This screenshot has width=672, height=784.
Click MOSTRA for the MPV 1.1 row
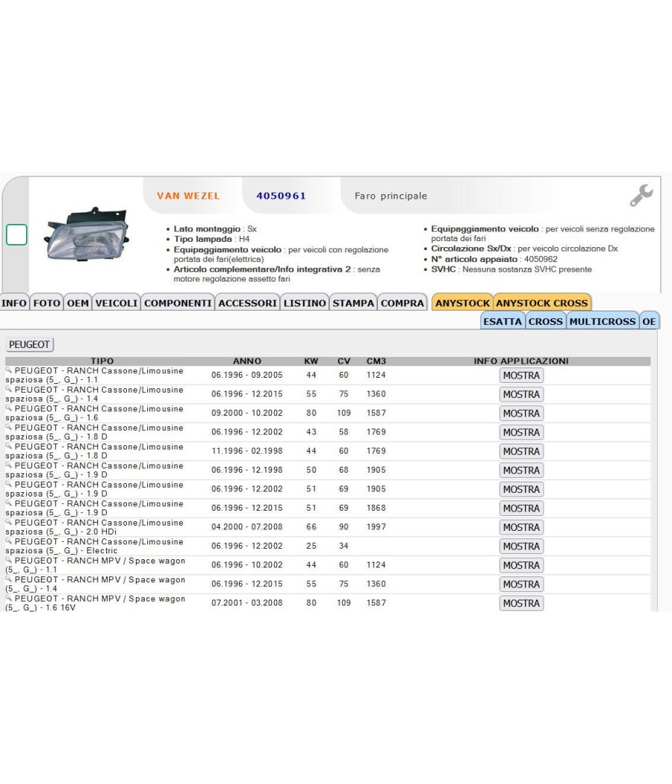pyautogui.click(x=521, y=565)
